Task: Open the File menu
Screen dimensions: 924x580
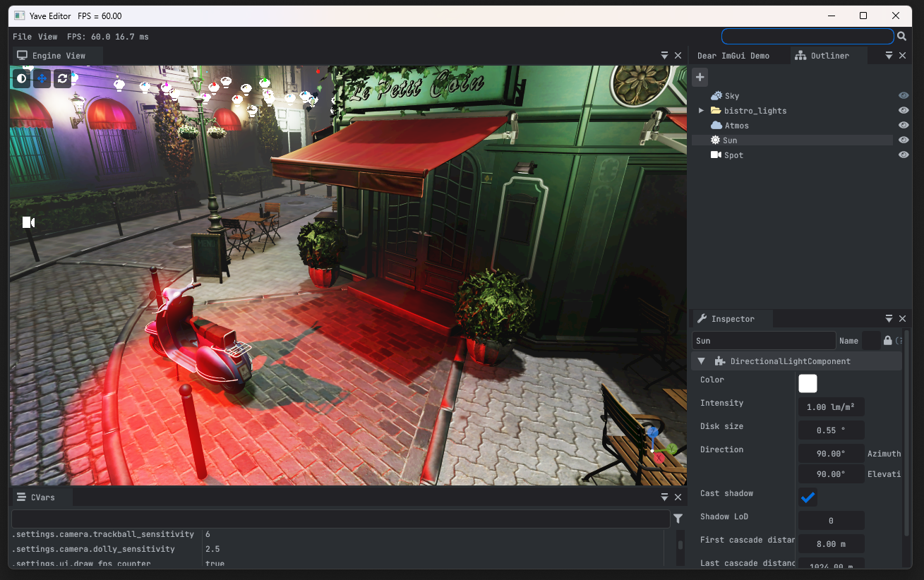Action: pyautogui.click(x=22, y=37)
